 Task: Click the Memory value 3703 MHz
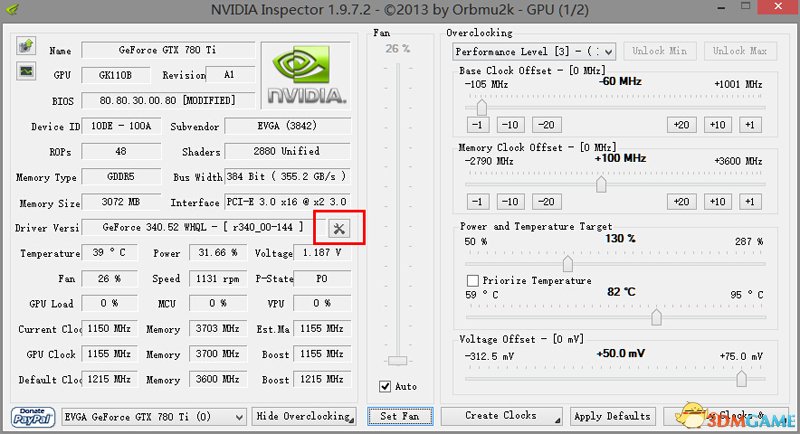point(217,329)
